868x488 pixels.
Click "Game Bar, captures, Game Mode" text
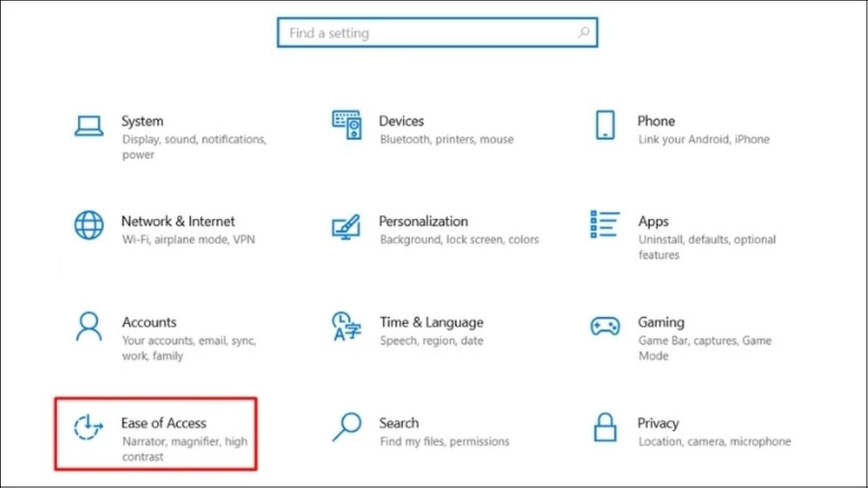coord(705,348)
